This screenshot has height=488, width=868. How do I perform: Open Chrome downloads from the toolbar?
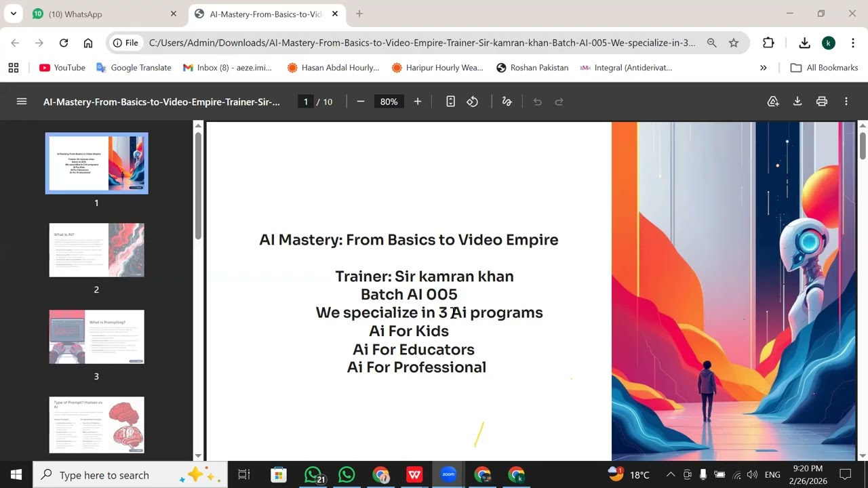coord(804,43)
